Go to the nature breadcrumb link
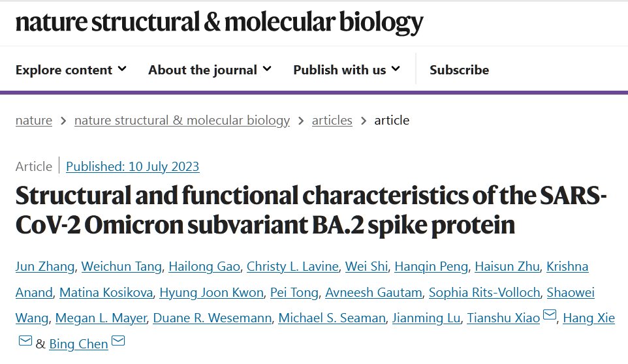628x364 pixels. coord(34,120)
